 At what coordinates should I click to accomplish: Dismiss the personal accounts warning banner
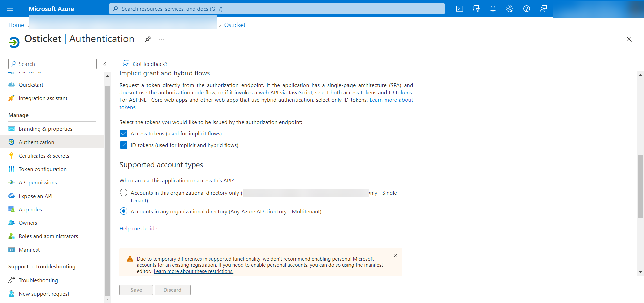click(x=395, y=256)
